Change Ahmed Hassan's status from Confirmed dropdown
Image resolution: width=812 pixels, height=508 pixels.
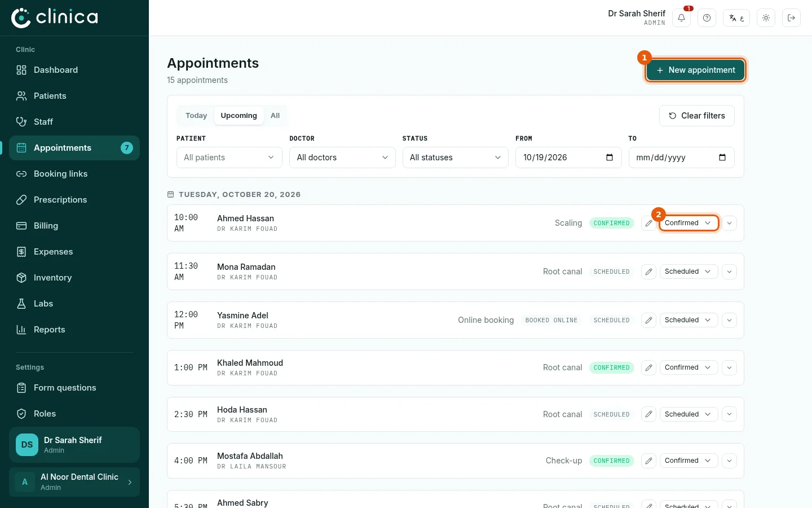tap(689, 223)
